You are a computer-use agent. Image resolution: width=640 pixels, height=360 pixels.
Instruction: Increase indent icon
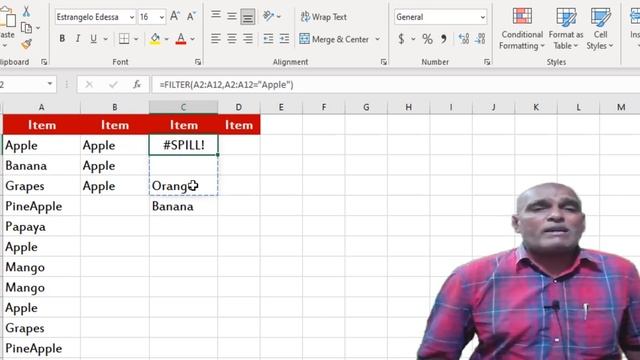pos(284,39)
